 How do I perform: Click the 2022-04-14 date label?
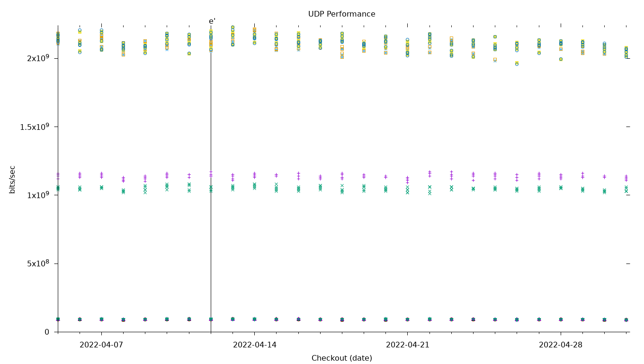click(x=254, y=345)
